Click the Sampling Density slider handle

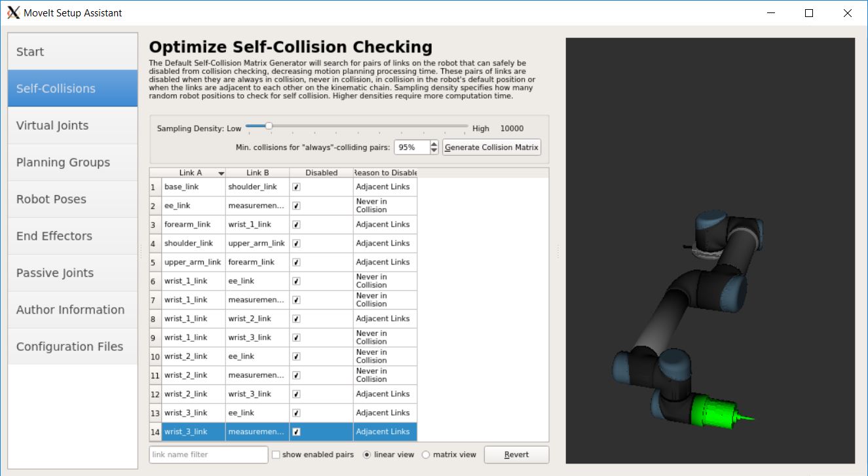point(268,126)
